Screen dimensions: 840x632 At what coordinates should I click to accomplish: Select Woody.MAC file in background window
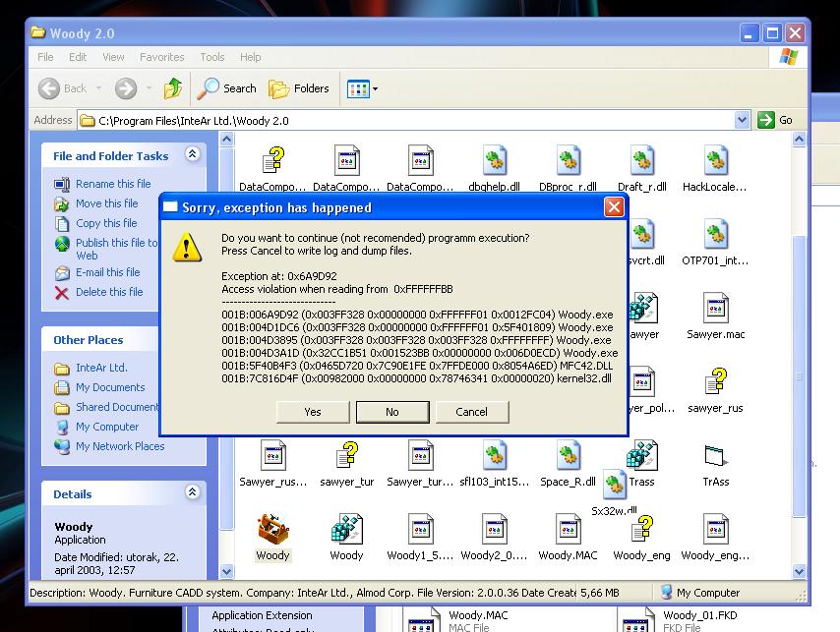tap(455, 621)
